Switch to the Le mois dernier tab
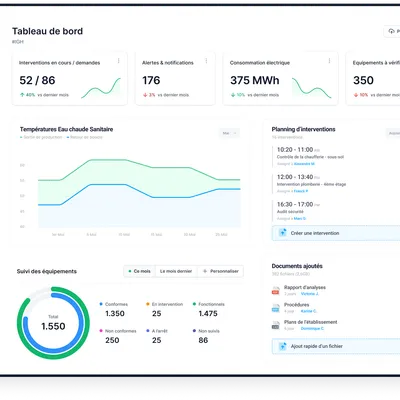 [x=176, y=271]
